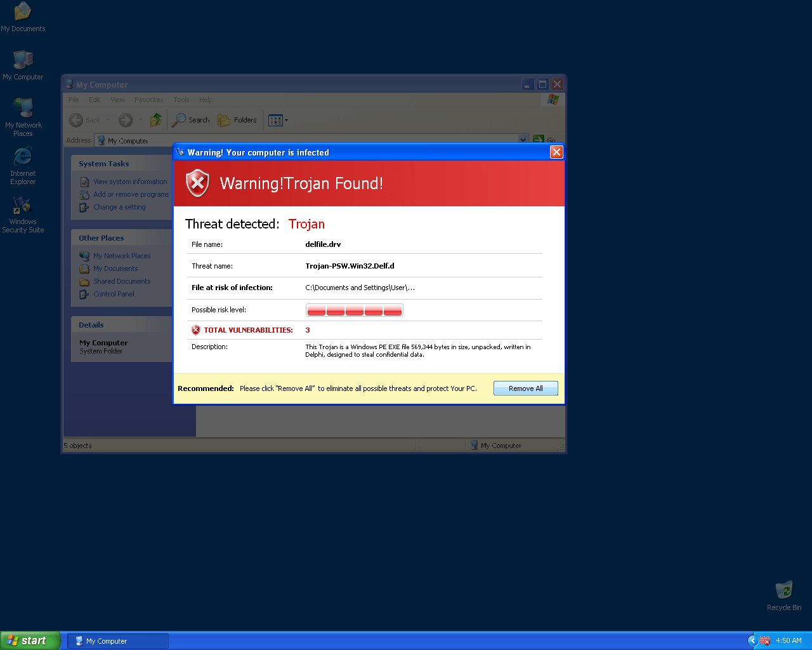This screenshot has height=650, width=812.
Task: Open the Address bar dropdown arrow
Action: coord(523,140)
